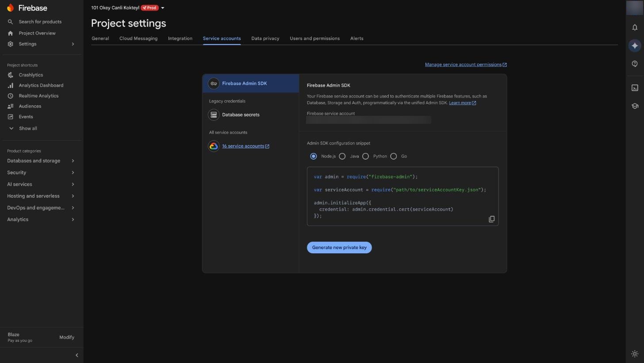The height and width of the screenshot is (363, 644).
Task: Click the Admin SDK configuration snippet label
Action: coord(338,143)
